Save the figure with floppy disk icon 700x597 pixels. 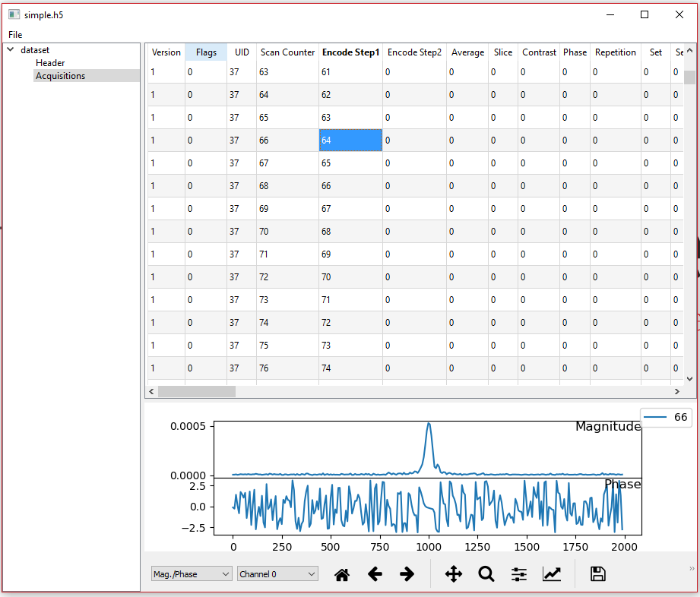tap(597, 574)
